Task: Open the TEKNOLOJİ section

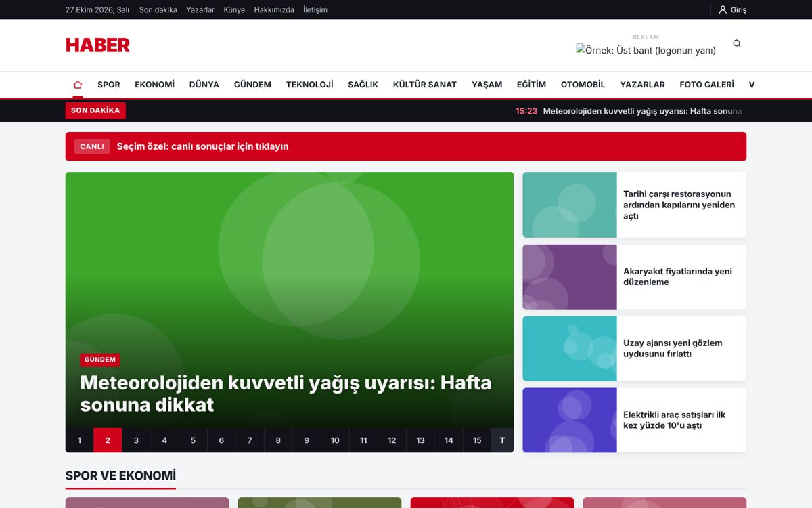Action: pos(310,85)
